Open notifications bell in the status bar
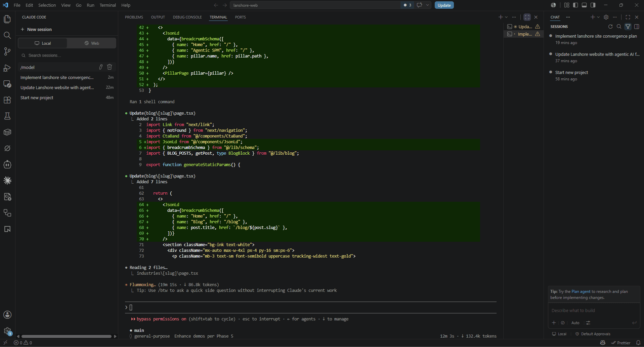644x347 pixels. (x=638, y=343)
